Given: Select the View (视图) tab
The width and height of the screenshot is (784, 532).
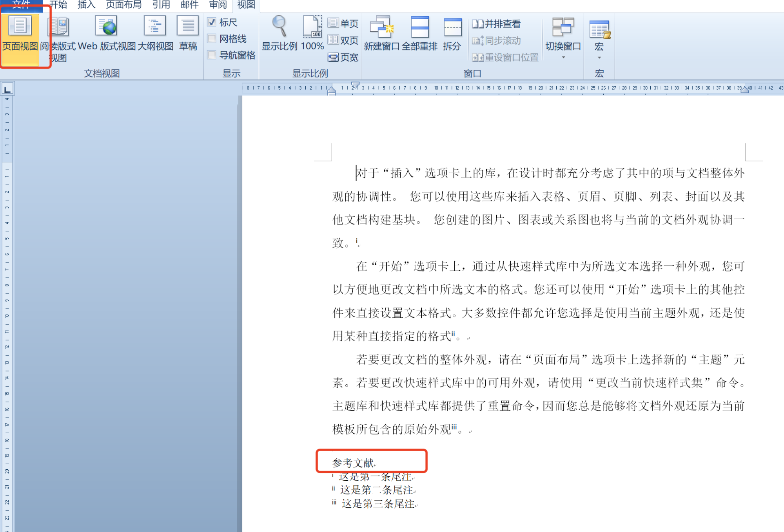Looking at the screenshot, I should [246, 5].
